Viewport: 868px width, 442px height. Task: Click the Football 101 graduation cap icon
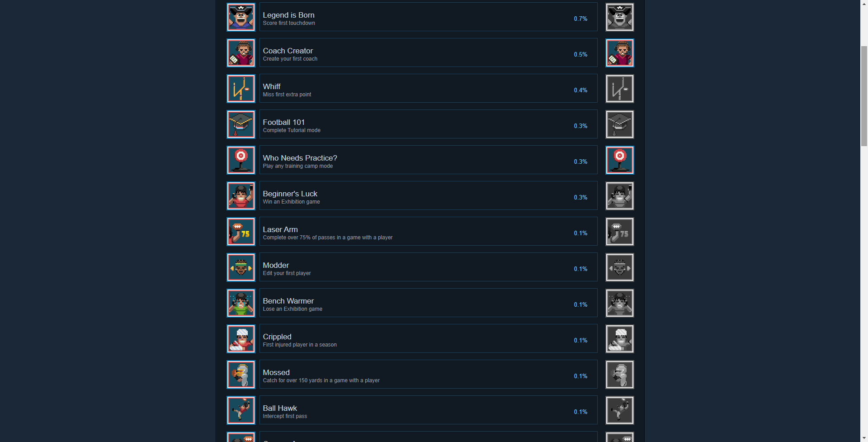[x=241, y=124]
